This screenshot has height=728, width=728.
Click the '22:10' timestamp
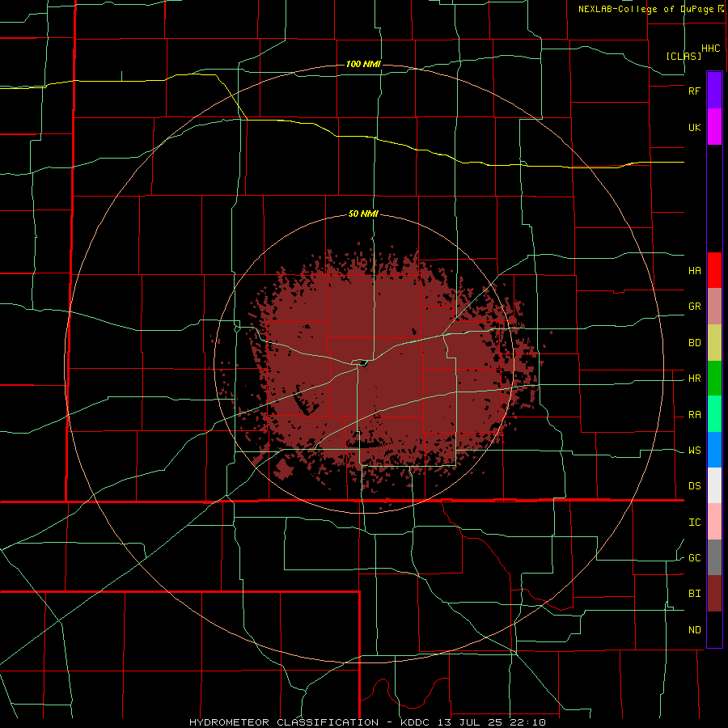(x=527, y=722)
